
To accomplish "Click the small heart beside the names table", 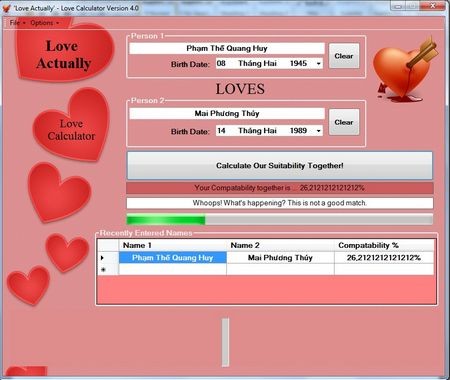I will point(67,252).
